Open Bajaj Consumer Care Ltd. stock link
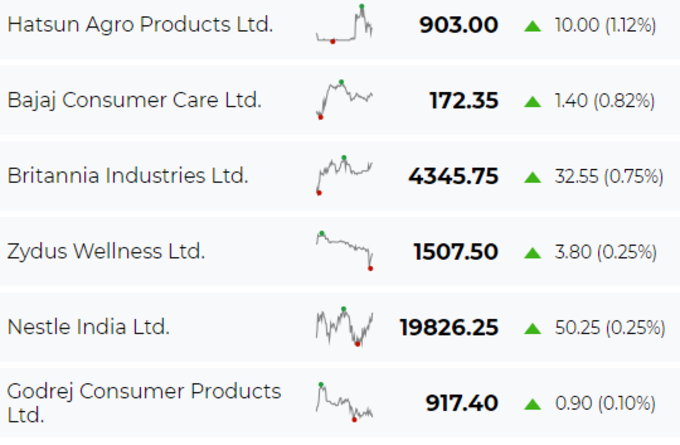 pos(134,101)
